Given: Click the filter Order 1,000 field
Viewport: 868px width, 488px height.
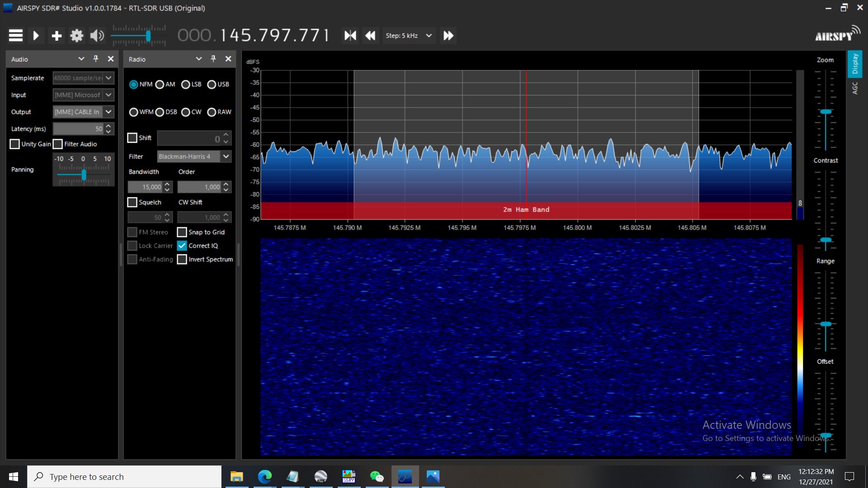Looking at the screenshot, I should (x=199, y=187).
